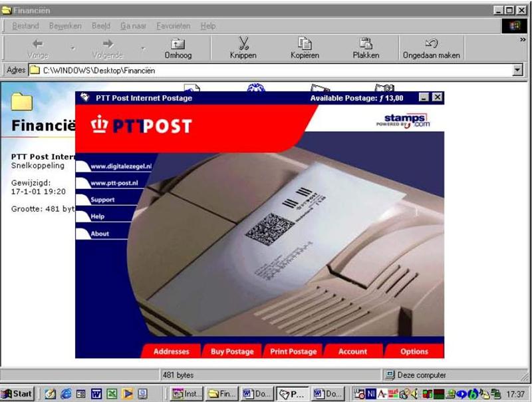Click the volume speaker tray icon

414,394
